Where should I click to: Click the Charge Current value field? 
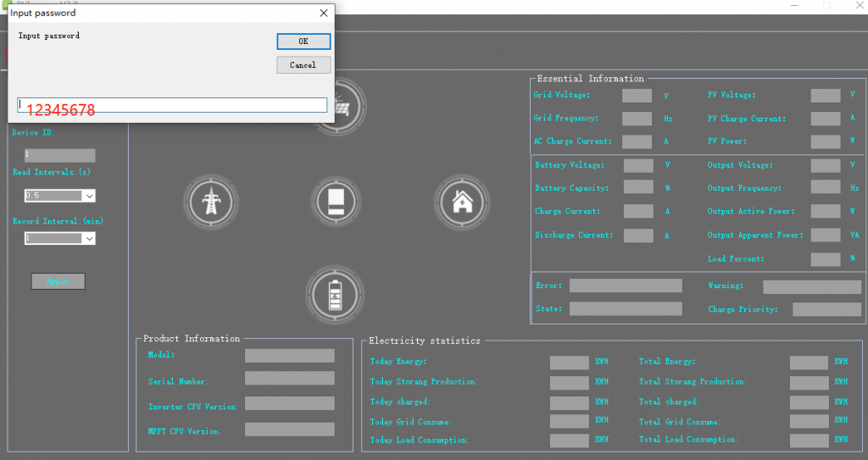pyautogui.click(x=638, y=211)
